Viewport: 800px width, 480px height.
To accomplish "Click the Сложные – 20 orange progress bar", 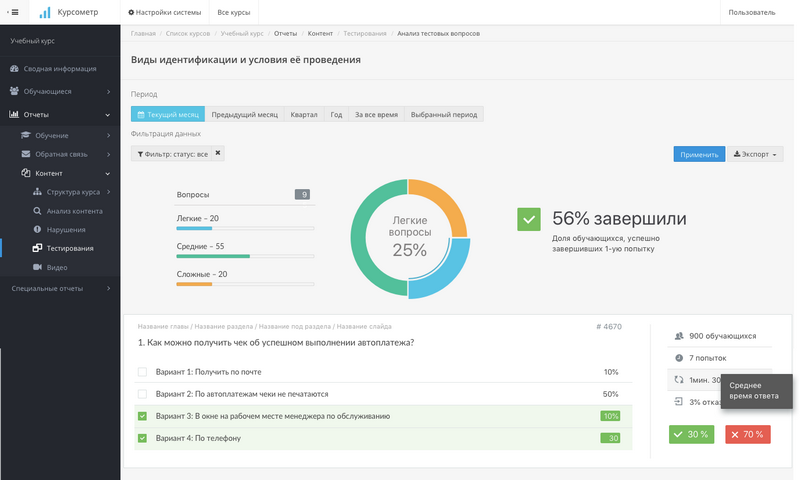I will [194, 284].
